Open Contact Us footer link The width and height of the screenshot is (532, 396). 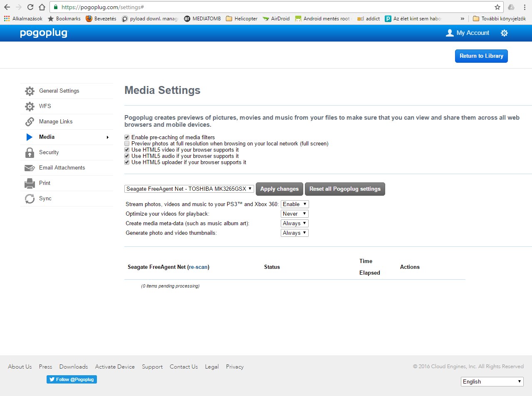coord(184,366)
